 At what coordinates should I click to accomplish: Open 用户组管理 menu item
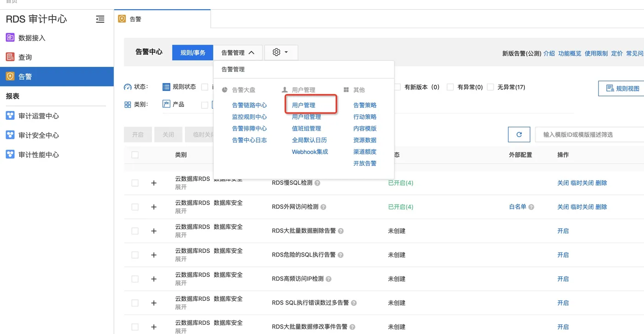click(x=306, y=117)
